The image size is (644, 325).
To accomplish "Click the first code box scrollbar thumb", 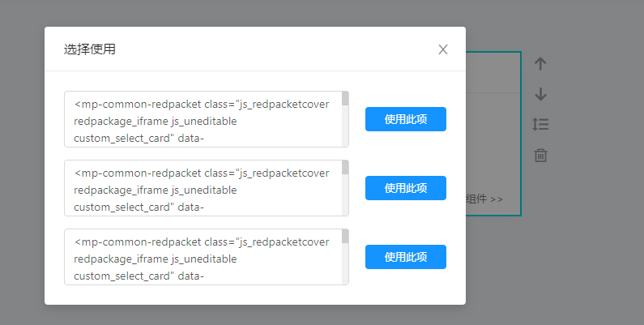I will pyautogui.click(x=345, y=99).
